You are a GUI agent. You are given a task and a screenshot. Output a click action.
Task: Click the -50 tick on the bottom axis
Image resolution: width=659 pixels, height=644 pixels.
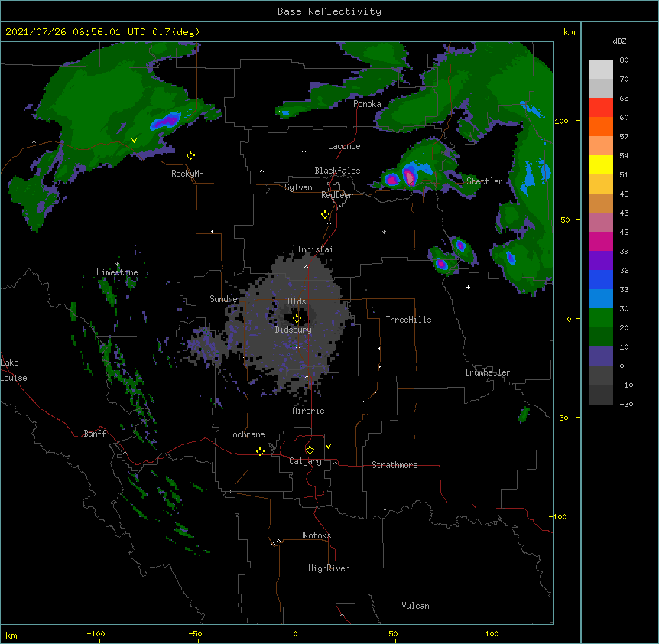196,633
